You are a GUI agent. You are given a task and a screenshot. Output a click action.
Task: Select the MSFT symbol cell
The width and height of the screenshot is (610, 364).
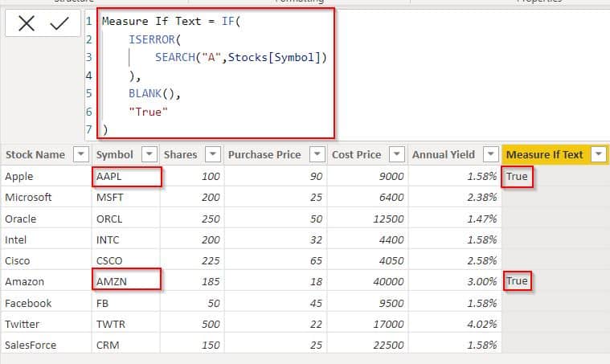pos(126,197)
